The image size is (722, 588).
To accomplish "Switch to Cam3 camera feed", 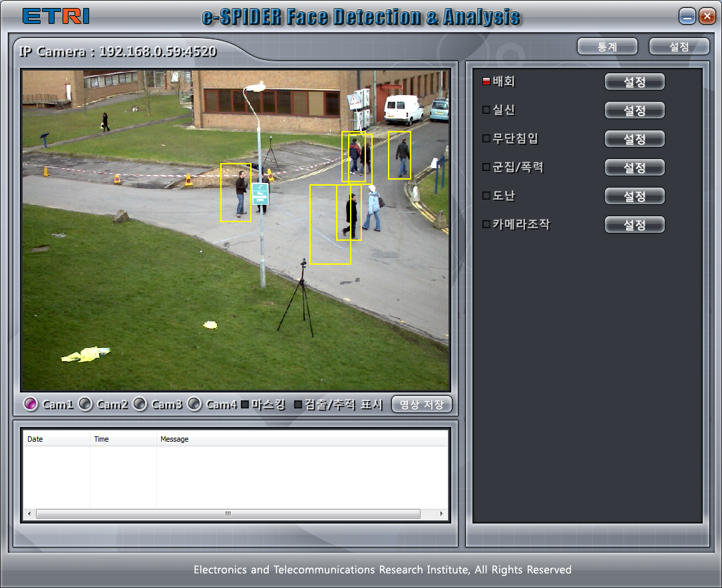I will coord(140,404).
